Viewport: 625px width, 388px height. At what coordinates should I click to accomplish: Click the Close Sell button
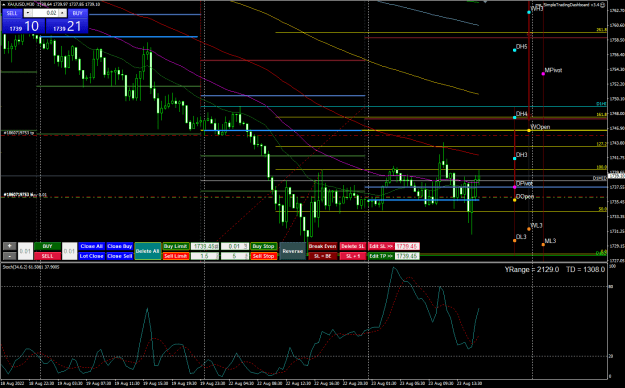(x=120, y=256)
